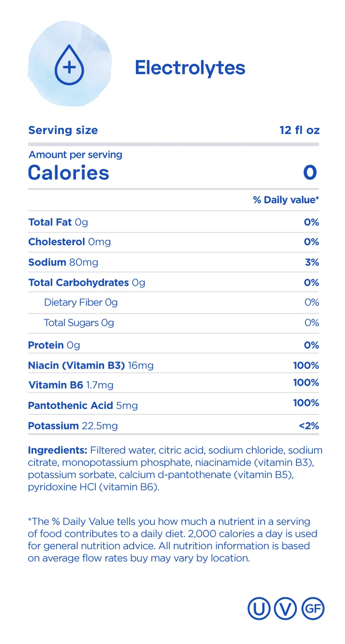Select the Niacin (Vitamin B3) row
The width and height of the screenshot is (345, 644).
coord(91,365)
